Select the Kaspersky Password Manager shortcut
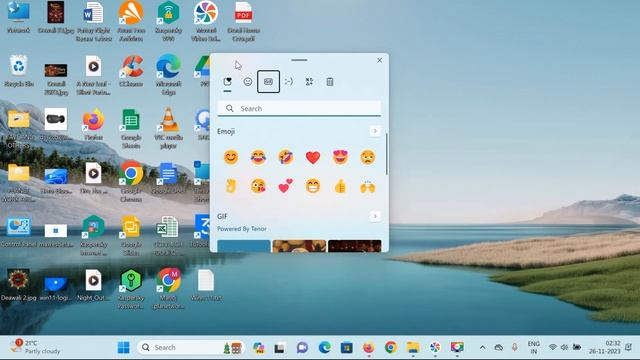Viewport: 640px width, 360px height. pos(131,289)
